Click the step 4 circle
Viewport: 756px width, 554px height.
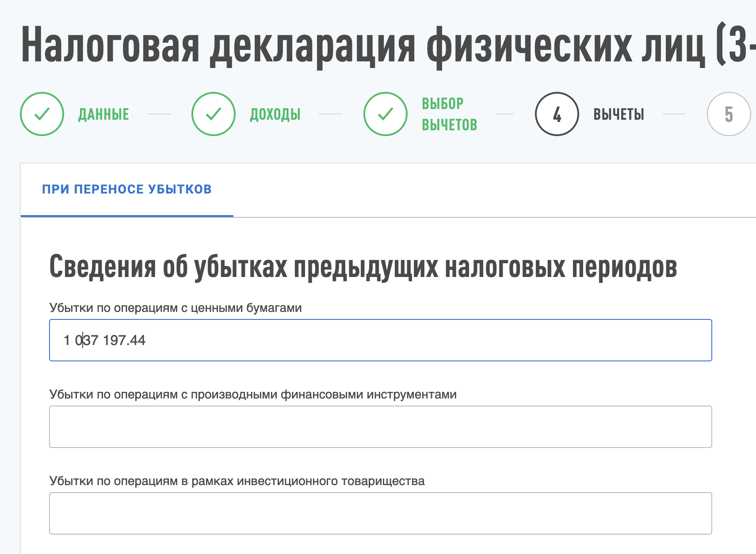557,114
